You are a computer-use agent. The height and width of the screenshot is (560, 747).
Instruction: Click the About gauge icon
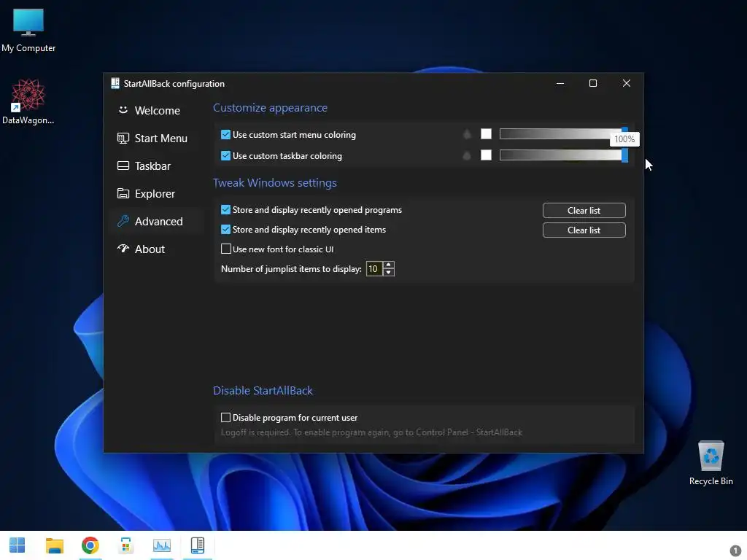[123, 249]
